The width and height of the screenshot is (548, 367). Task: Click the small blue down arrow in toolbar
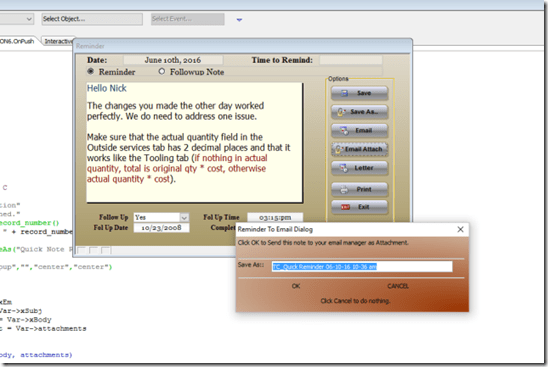[239, 20]
